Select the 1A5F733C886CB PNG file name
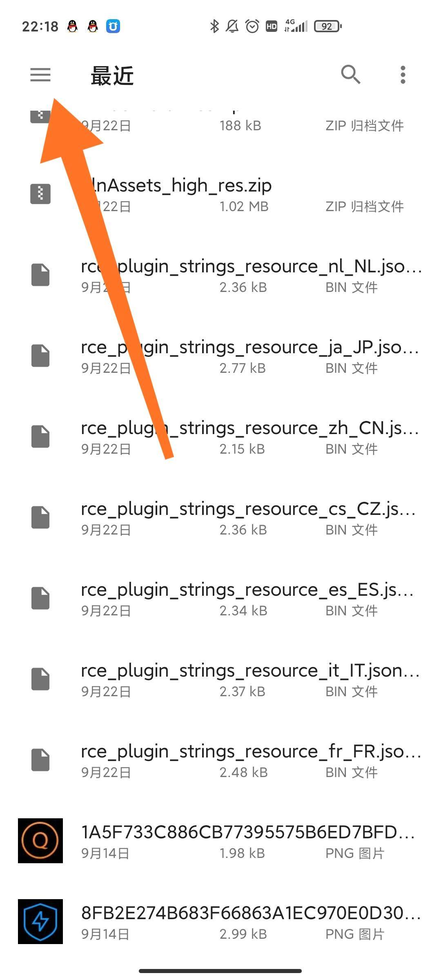This screenshot has width=441, height=980. (248, 832)
